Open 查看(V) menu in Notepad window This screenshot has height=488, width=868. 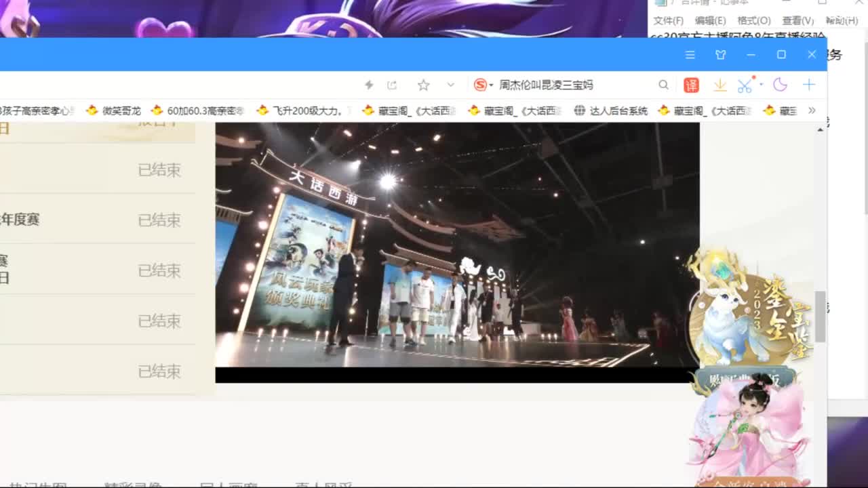[798, 21]
